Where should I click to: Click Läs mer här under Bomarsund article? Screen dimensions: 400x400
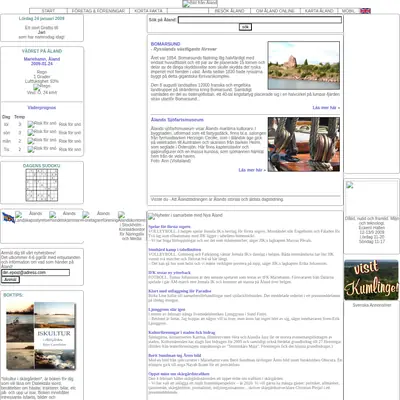[326, 108]
